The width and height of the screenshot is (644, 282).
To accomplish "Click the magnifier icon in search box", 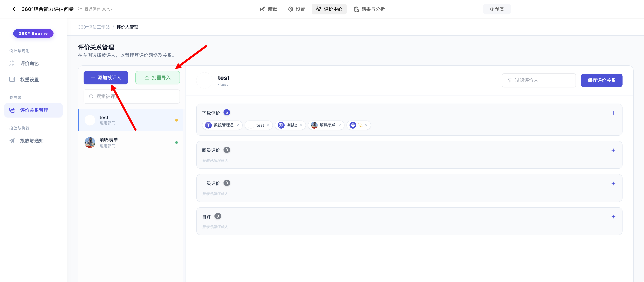I will [x=91, y=97].
